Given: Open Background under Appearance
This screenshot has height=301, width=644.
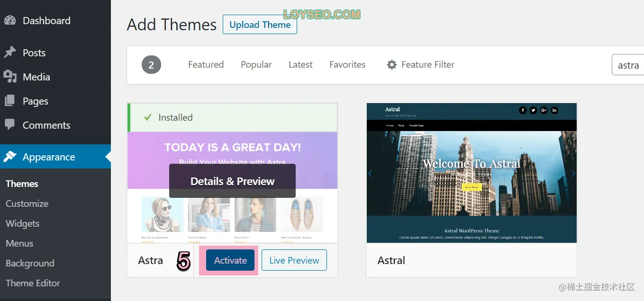Looking at the screenshot, I should 30,263.
